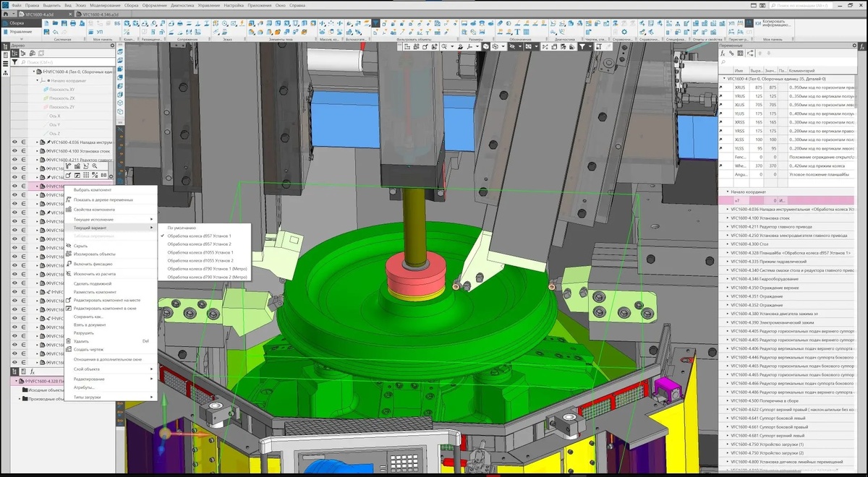Screen dimensions: 868x477
Task: Select Изолировать объекты in context menu
Action: click(x=94, y=254)
